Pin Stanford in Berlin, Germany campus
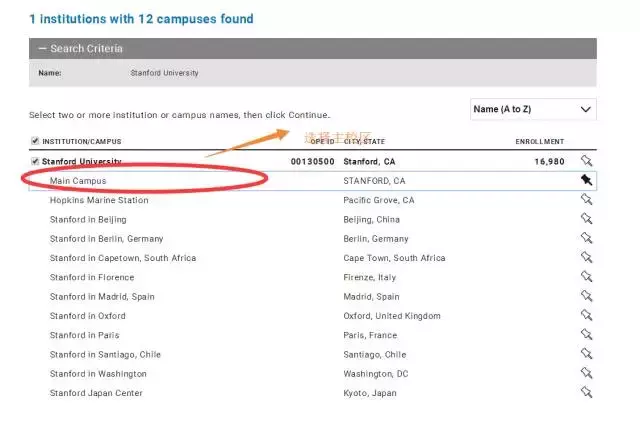This screenshot has height=421, width=640. click(x=587, y=238)
